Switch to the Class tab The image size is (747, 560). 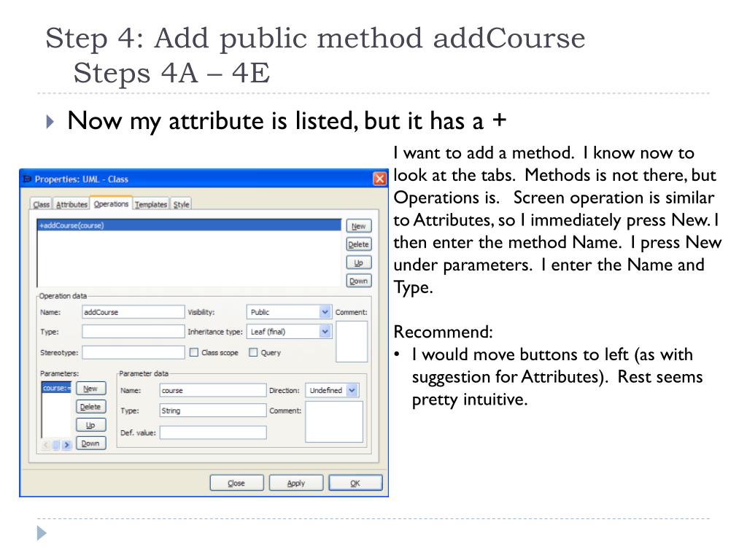pos(41,204)
